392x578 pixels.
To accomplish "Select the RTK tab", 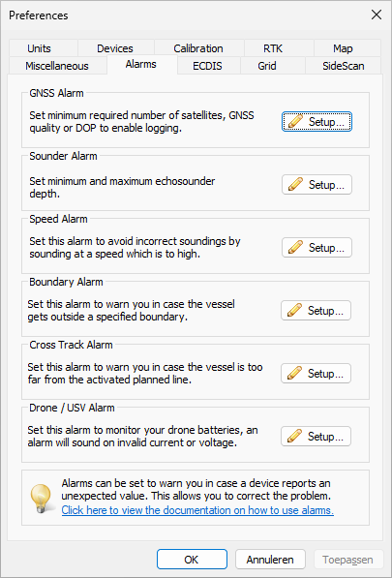I will point(273,48).
